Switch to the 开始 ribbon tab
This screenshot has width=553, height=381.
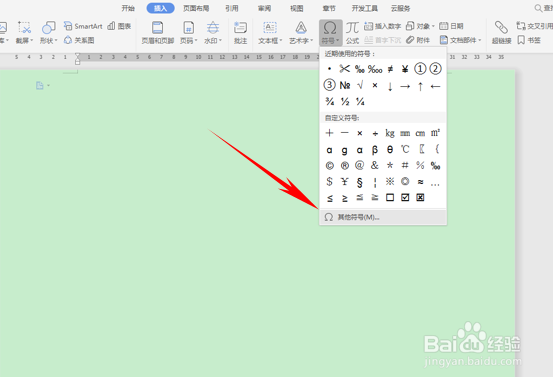pos(128,8)
